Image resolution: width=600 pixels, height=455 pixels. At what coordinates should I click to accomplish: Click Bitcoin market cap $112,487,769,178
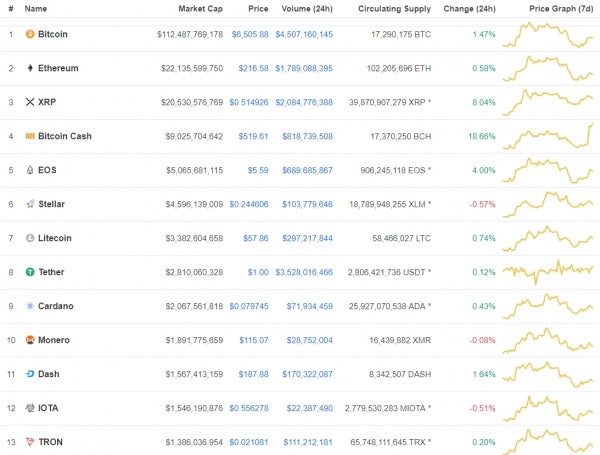pos(190,34)
